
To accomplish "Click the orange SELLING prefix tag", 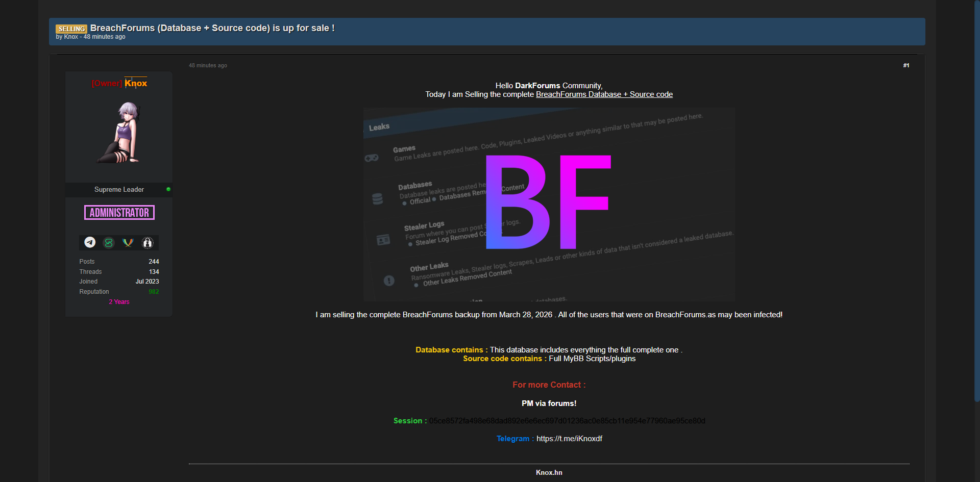I will (71, 29).
